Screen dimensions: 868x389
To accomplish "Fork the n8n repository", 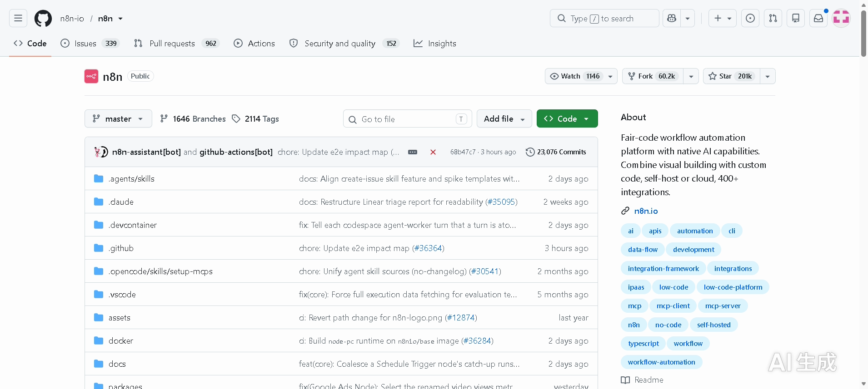I will point(653,76).
